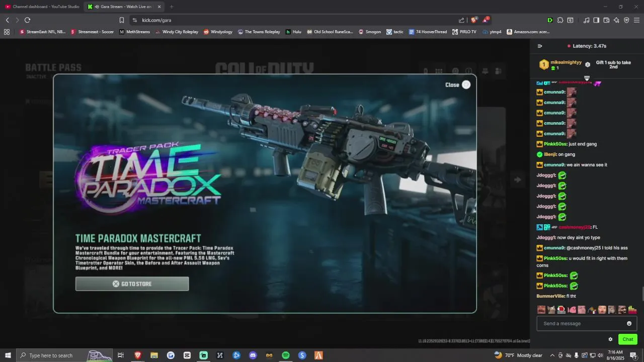
Task: Click the Windows Start button
Action: (x=8, y=355)
